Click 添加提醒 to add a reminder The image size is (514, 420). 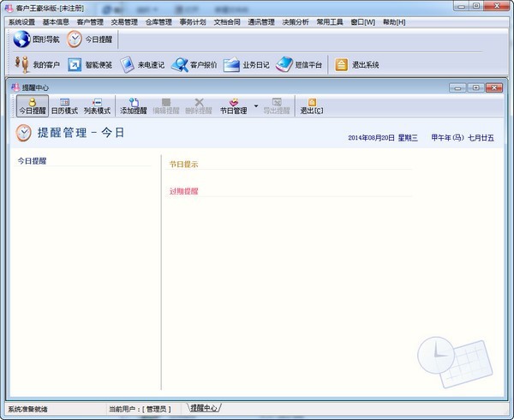(134, 106)
